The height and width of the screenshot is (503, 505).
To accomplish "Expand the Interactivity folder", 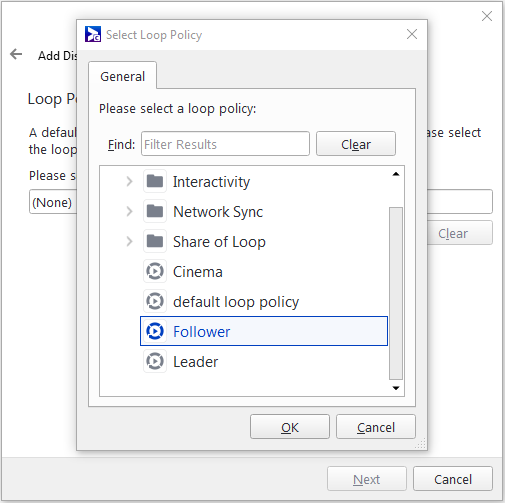I will (x=129, y=182).
